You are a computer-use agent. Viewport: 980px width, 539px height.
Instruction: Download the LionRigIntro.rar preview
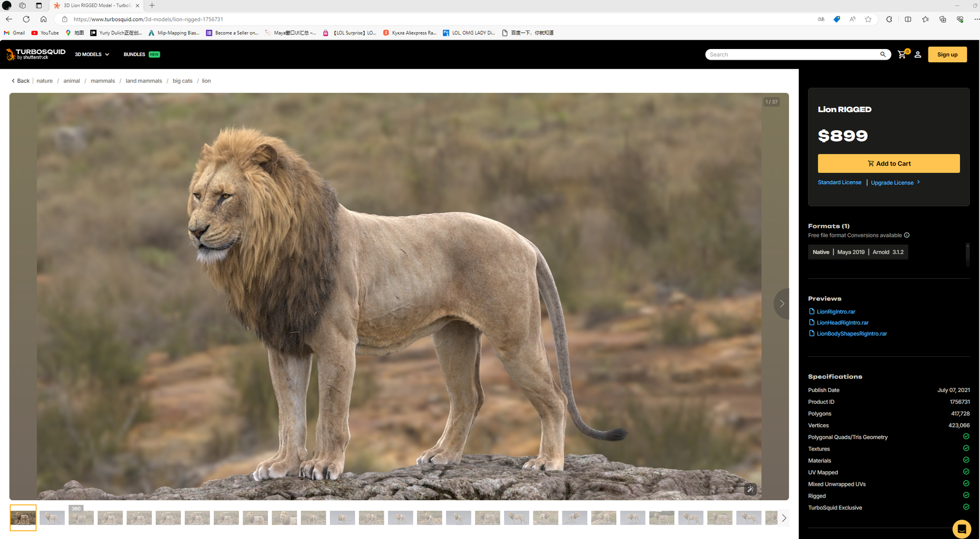(836, 312)
